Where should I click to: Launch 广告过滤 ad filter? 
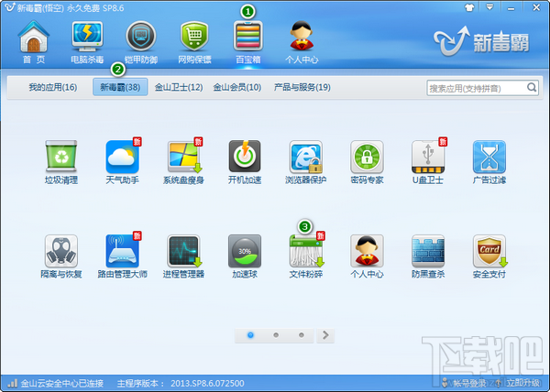tap(489, 162)
